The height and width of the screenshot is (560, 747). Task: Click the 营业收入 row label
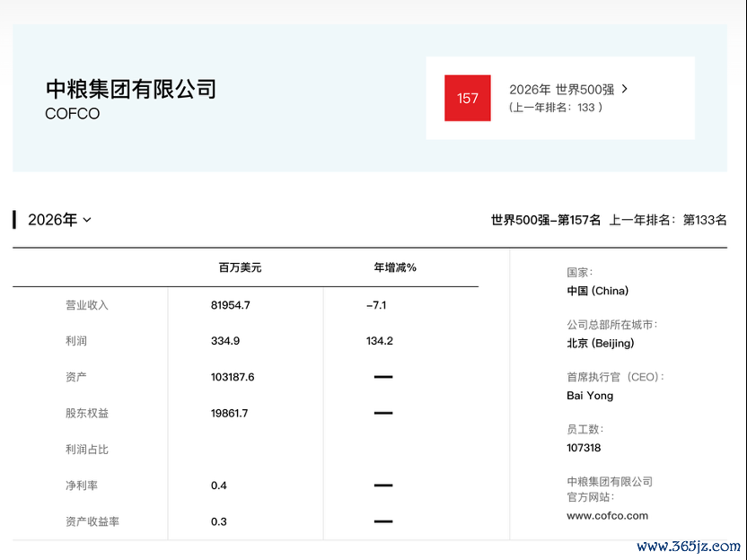[x=87, y=305]
